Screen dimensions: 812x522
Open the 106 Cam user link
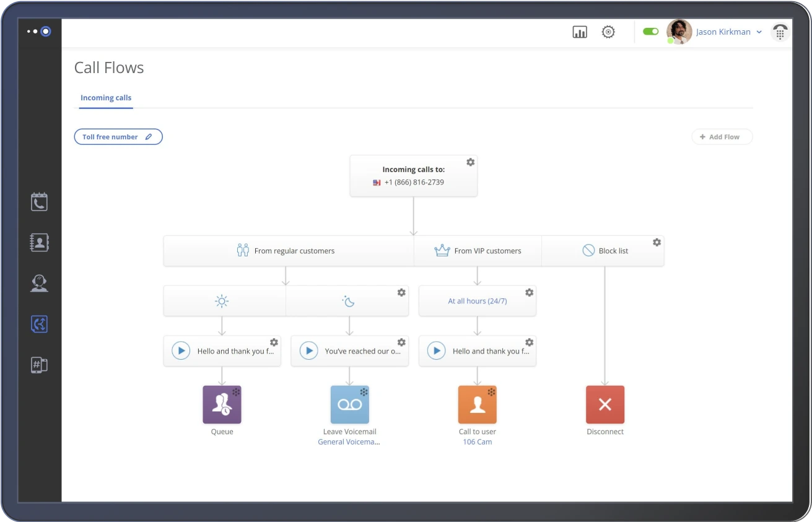tap(478, 442)
